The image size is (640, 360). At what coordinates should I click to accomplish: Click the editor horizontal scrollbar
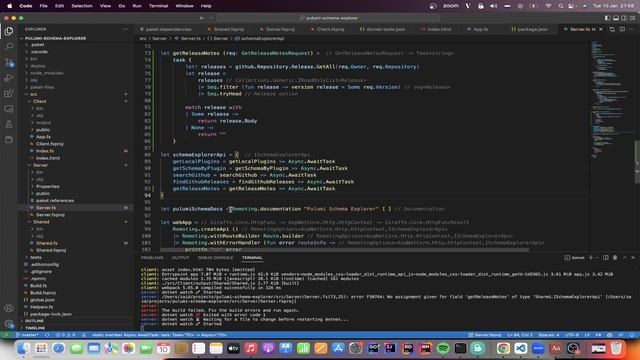click(344, 250)
